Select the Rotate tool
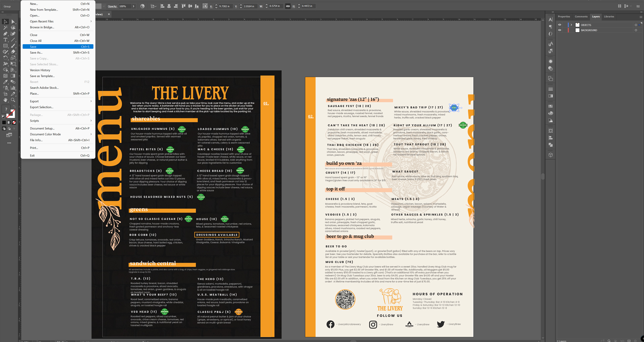 pyautogui.click(x=5, y=58)
